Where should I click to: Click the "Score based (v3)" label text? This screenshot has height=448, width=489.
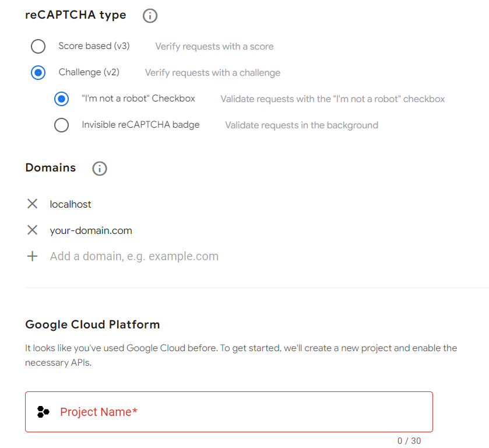tap(94, 46)
